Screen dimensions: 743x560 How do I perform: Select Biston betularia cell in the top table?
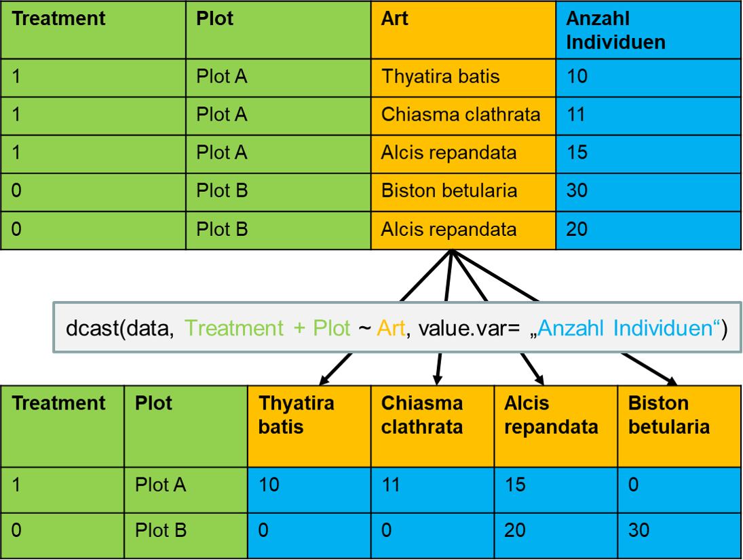449,191
